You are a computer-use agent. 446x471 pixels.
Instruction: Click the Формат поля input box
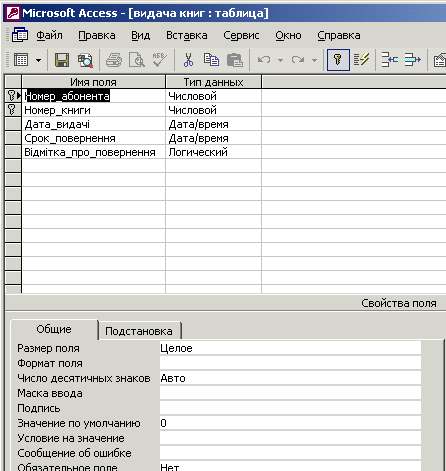pos(290,363)
